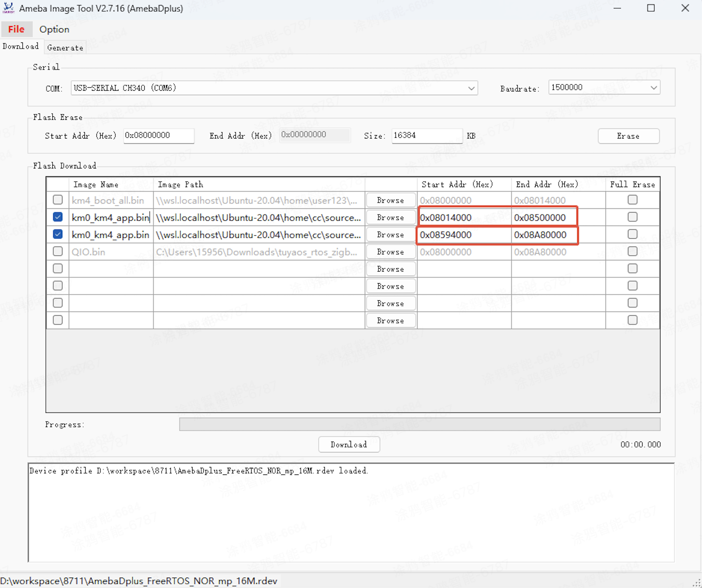Image resolution: width=702 pixels, height=588 pixels.
Task: Click the Flash Erase Start Addr field
Action: tap(158, 136)
